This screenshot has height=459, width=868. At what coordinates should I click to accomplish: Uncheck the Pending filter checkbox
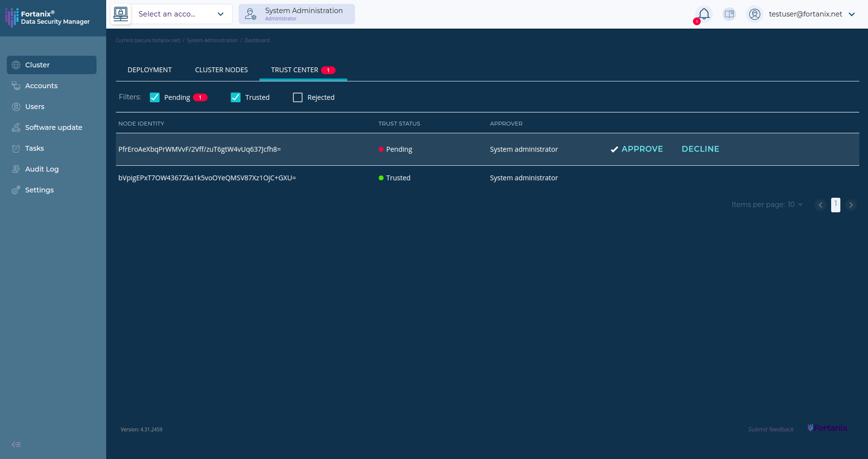[155, 97]
